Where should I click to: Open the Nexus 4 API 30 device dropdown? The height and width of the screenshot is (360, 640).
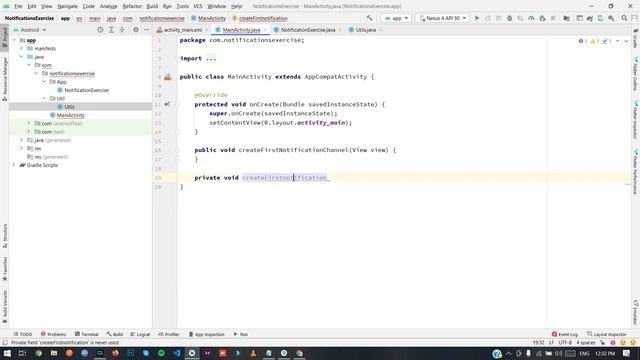pyautogui.click(x=442, y=18)
